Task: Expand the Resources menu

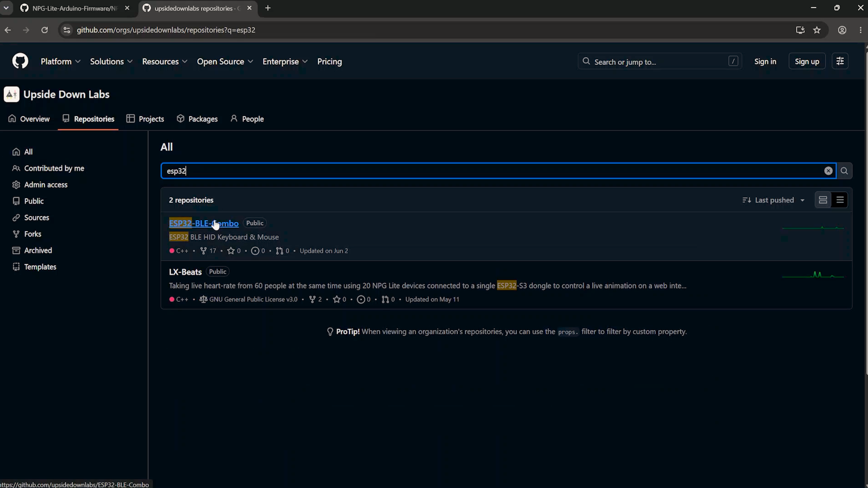Action: coord(165,61)
